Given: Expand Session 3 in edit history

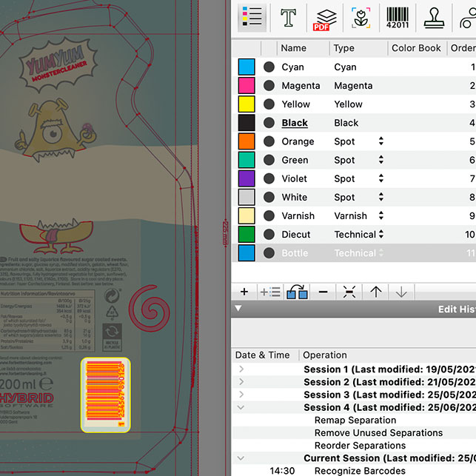Looking at the screenshot, I should [x=241, y=394].
